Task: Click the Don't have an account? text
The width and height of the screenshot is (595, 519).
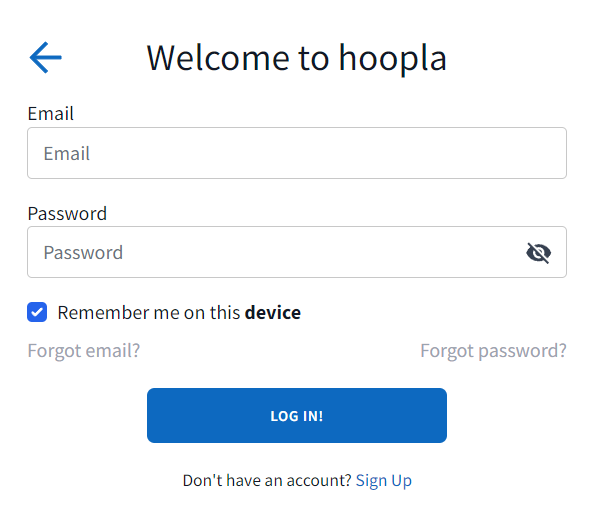Action: 268,481
